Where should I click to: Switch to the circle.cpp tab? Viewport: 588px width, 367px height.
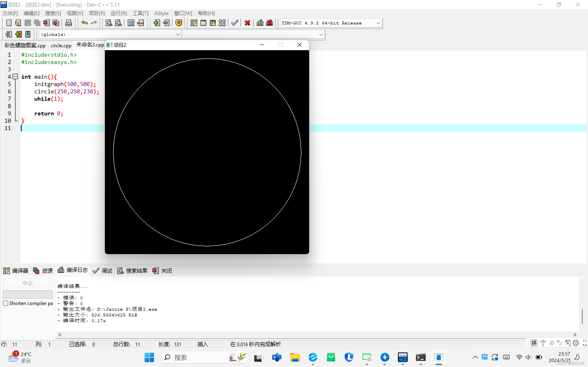[x=61, y=45]
